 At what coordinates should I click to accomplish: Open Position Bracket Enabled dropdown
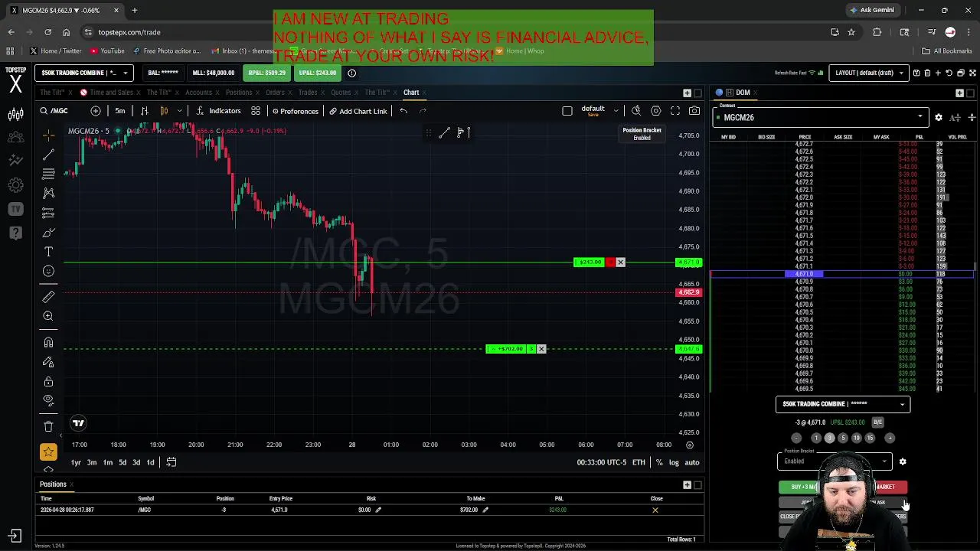835,461
